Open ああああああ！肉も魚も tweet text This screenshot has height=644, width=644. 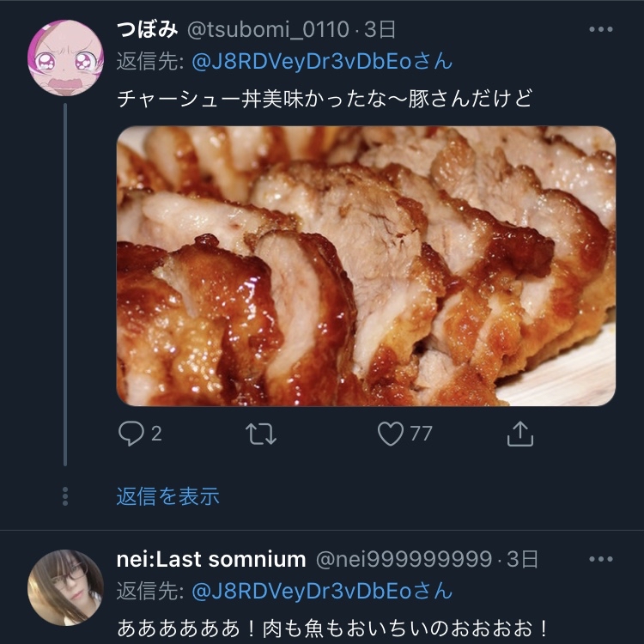click(333, 629)
